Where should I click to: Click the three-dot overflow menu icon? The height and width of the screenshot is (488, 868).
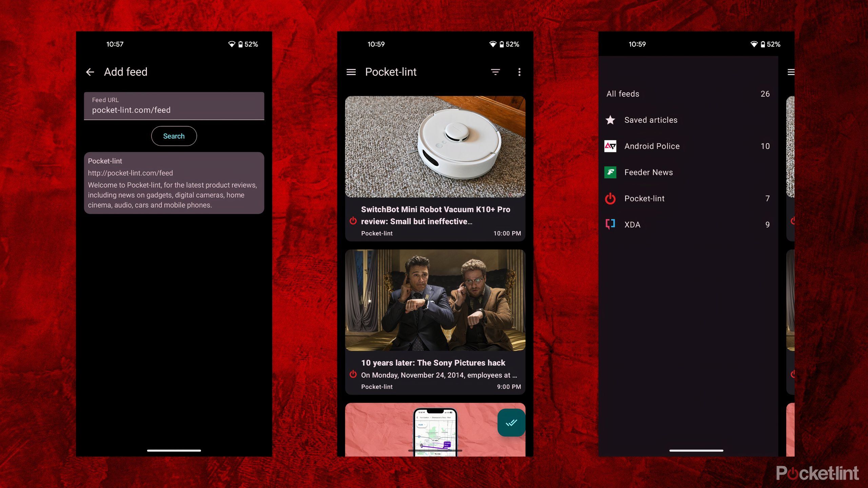[519, 72]
